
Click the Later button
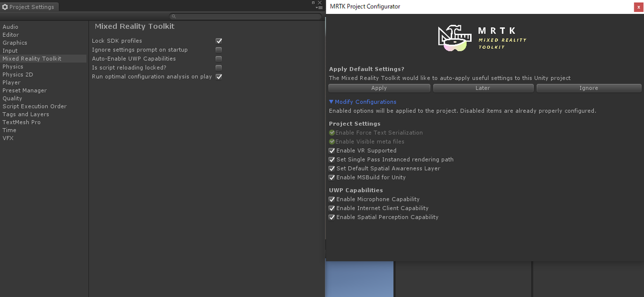(x=483, y=88)
